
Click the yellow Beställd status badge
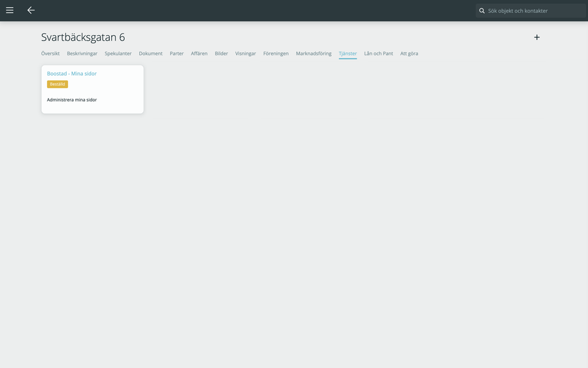57,84
